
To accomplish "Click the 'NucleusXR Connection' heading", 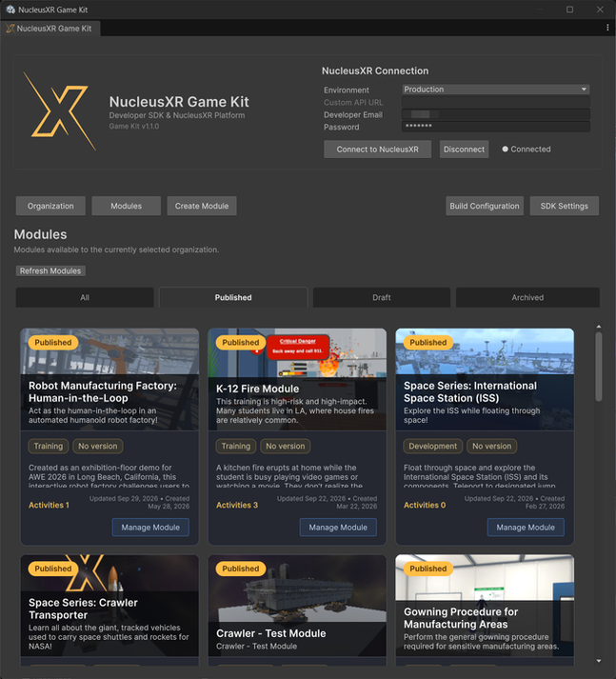I will [x=375, y=71].
